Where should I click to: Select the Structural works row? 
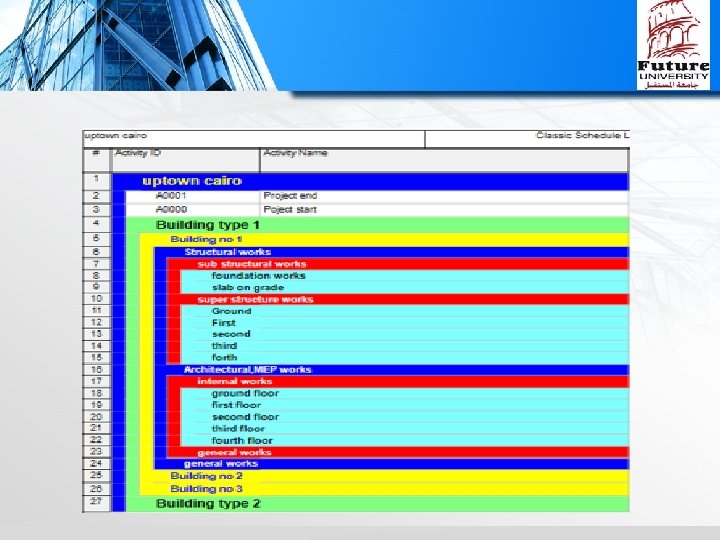coord(392,252)
